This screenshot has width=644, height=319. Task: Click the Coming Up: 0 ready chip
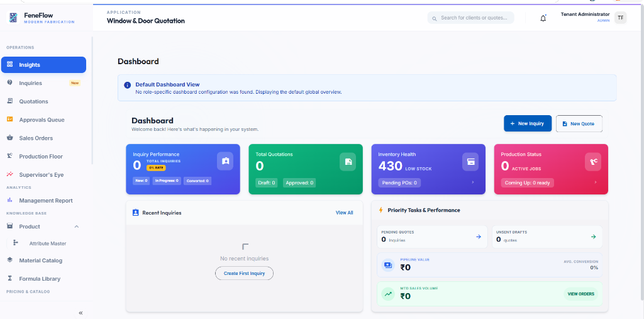point(528,182)
